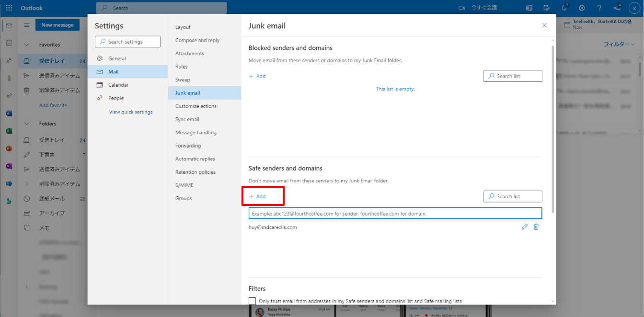Click Search list under Safe senders
Screen dimensions: 644x317
tap(513, 196)
